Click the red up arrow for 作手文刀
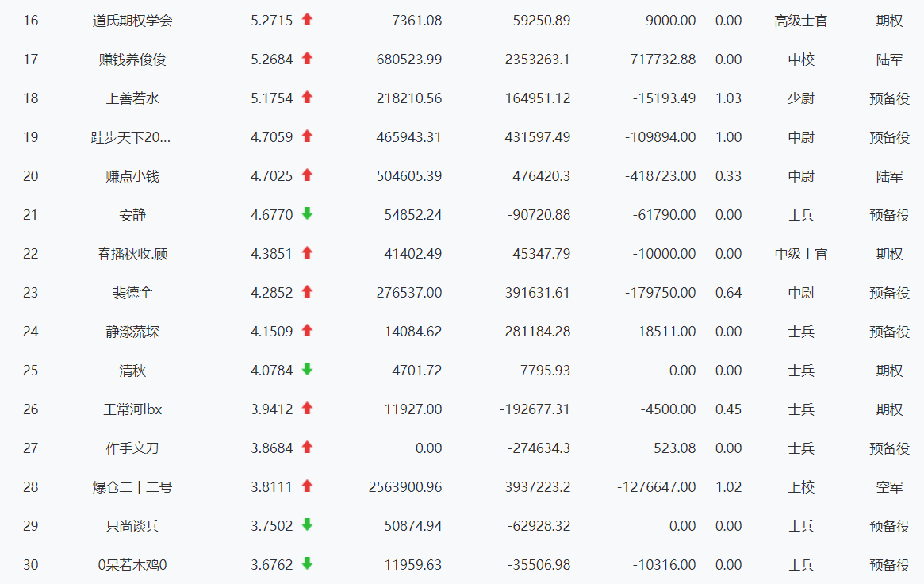The image size is (924, 584). [x=307, y=448]
